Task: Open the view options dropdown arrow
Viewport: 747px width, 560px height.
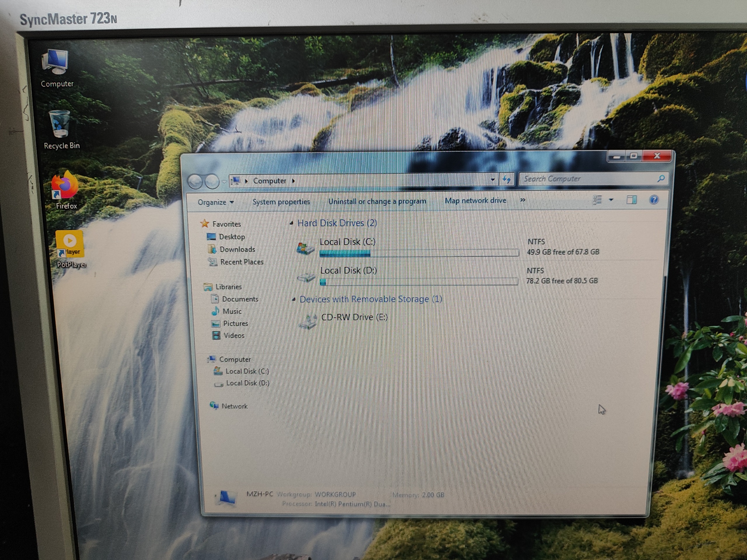Action: pyautogui.click(x=611, y=200)
